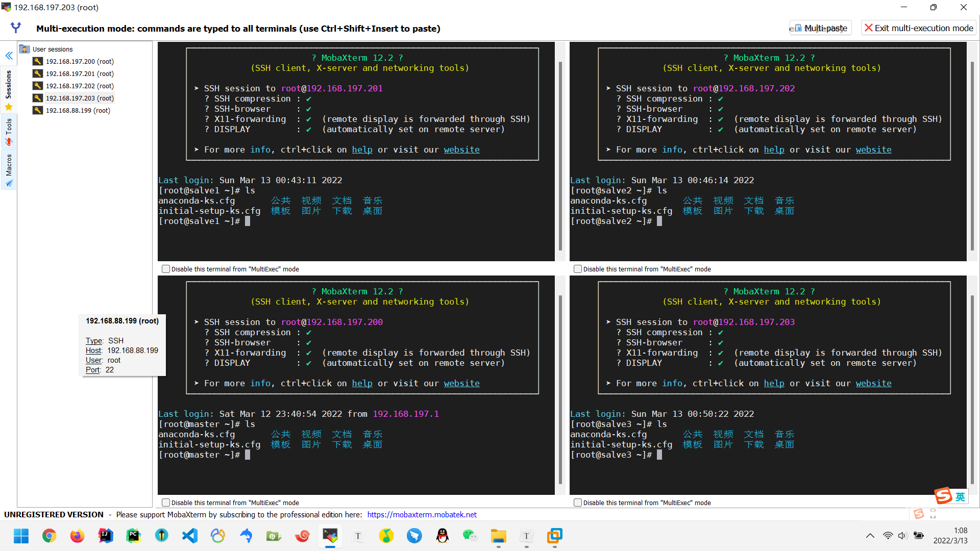Viewport: 980px width, 551px height.
Task: Click salve1 terminal scrollbar
Action: (560, 156)
